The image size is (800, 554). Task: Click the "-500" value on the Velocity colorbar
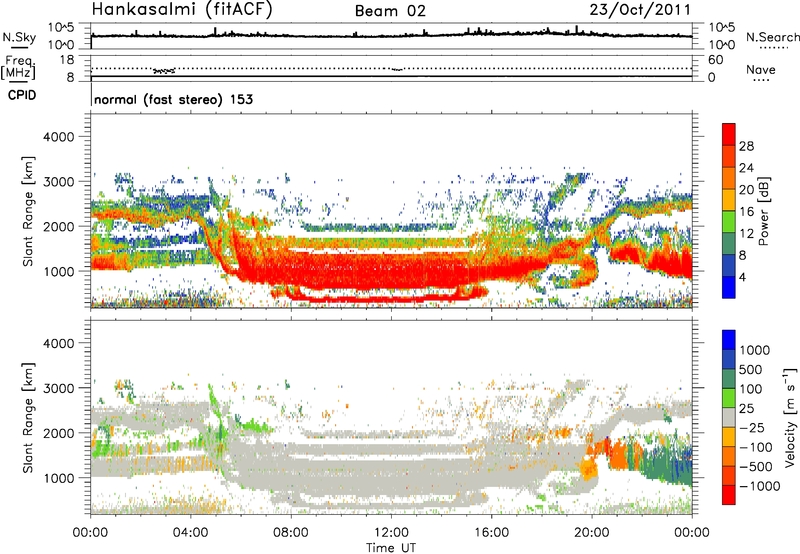coord(756,466)
